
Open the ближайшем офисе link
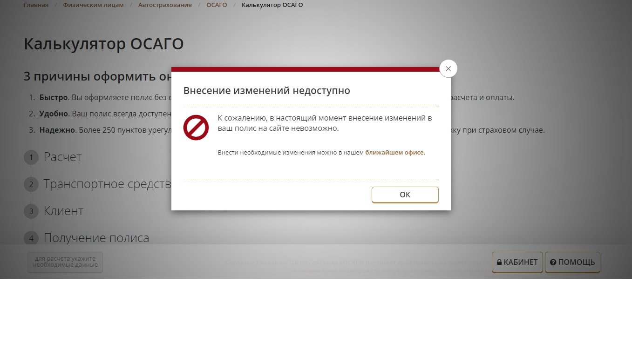point(395,152)
